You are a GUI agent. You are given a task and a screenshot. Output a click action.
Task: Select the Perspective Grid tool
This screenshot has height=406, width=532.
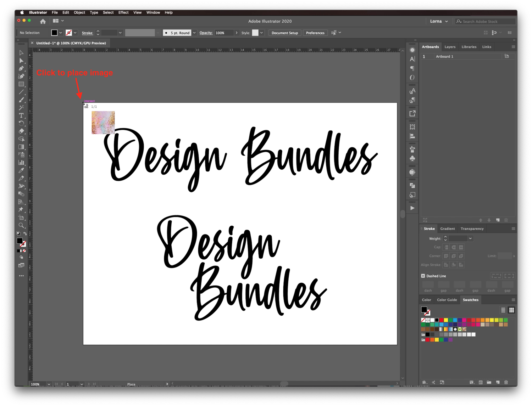(x=21, y=202)
